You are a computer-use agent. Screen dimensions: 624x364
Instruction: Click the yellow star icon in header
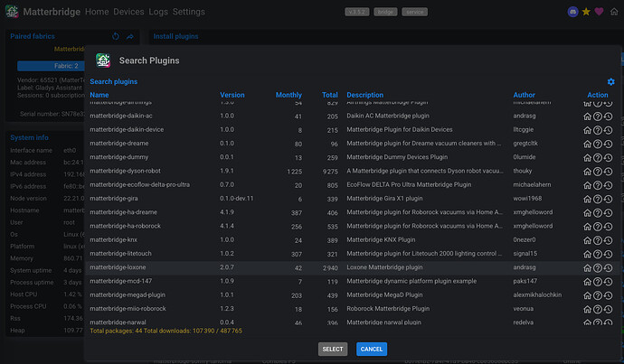point(586,12)
